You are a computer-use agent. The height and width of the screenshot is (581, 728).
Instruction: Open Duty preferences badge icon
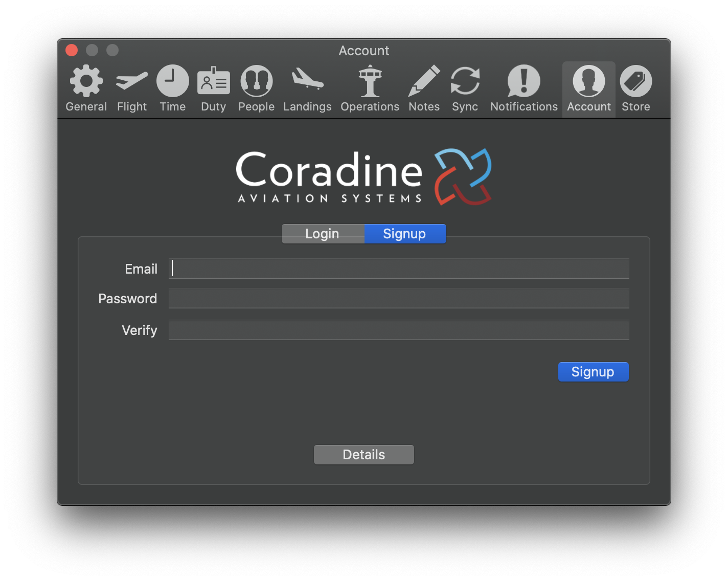point(214,81)
